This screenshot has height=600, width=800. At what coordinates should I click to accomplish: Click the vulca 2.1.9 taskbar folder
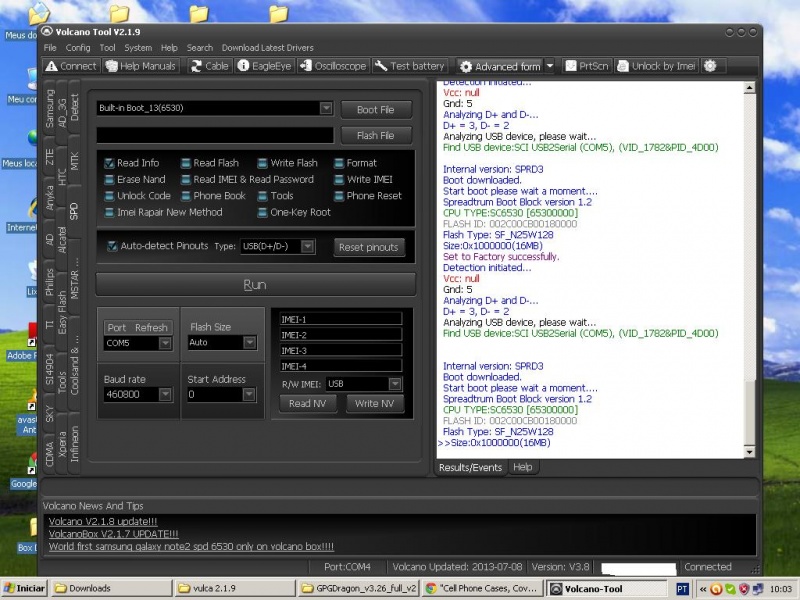[235, 588]
